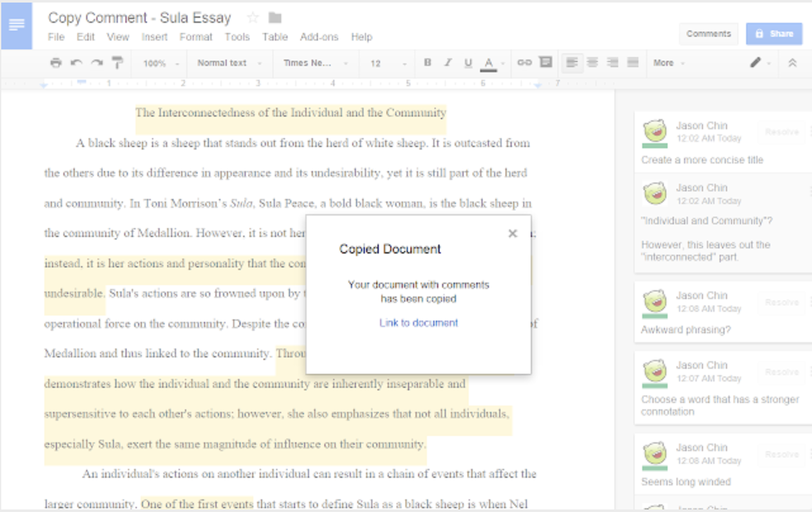
Task: Open the text color picker
Action: (x=488, y=63)
